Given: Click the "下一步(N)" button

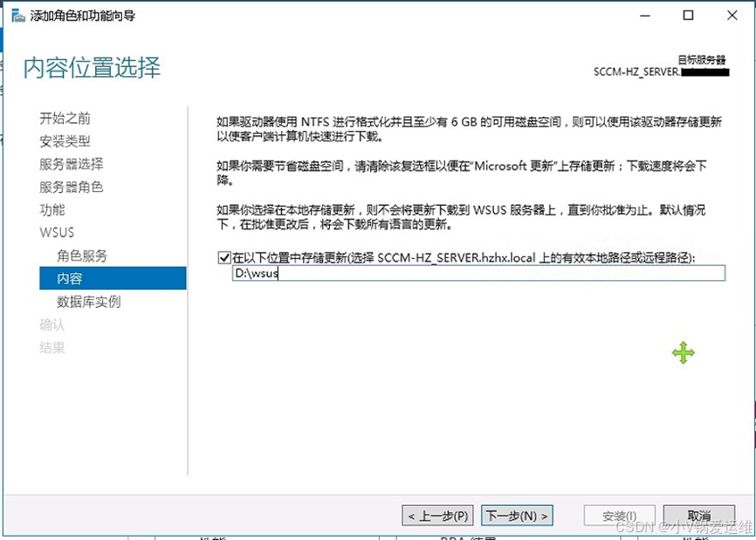Looking at the screenshot, I should click(517, 515).
